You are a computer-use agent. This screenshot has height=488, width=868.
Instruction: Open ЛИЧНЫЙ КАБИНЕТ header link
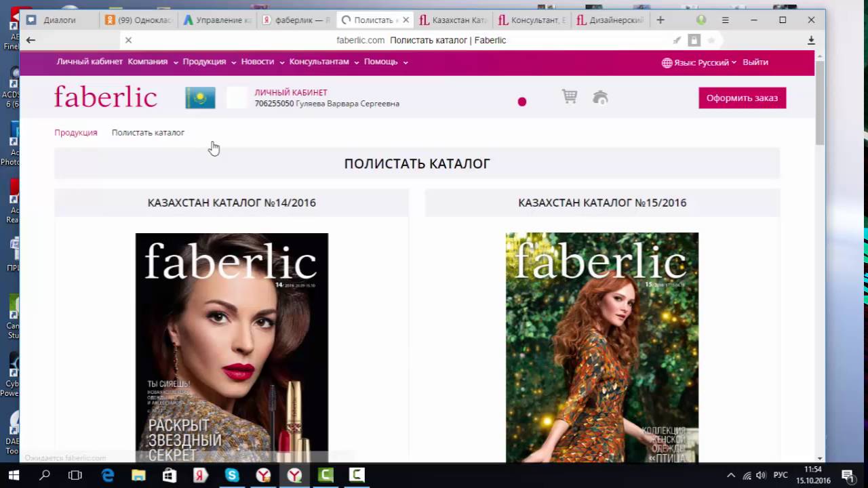291,92
